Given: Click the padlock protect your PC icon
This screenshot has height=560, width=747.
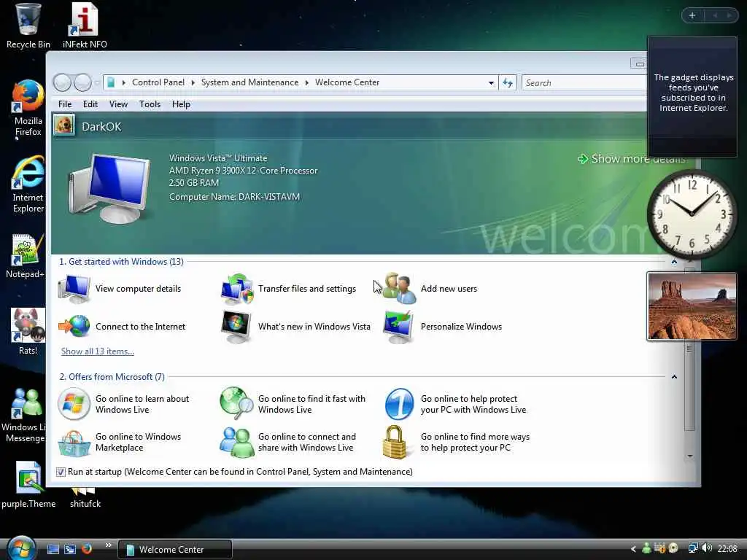Looking at the screenshot, I should [395, 443].
